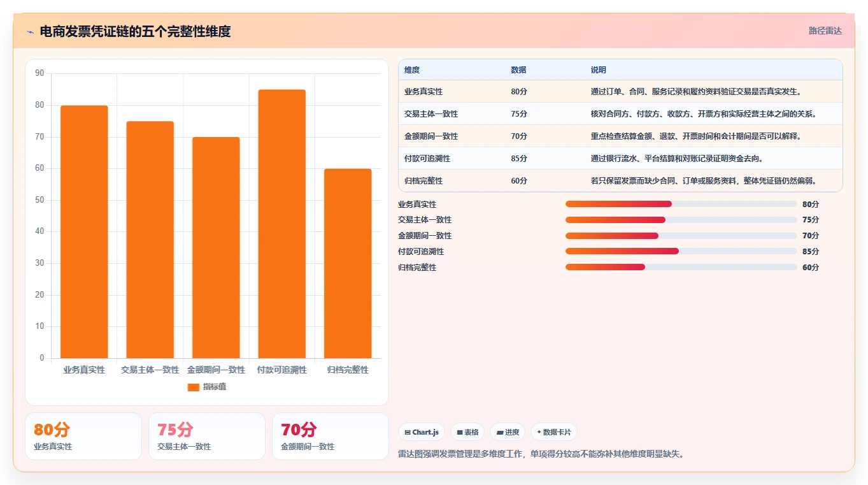Click the orange legend swatch for 指标值
This screenshot has width=868, height=485.
coord(194,387)
